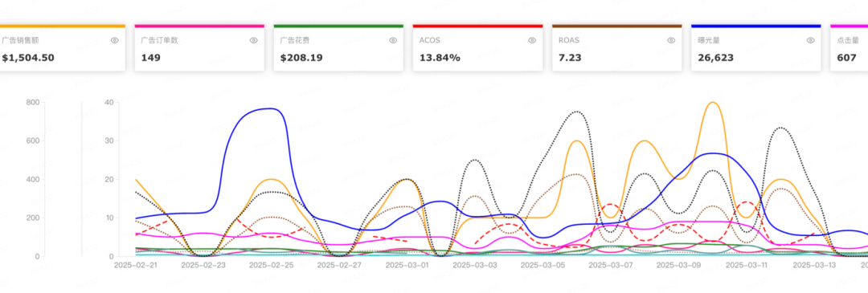Hide 曝光量 line using its eye icon
The image size is (868, 293).
(810, 40)
